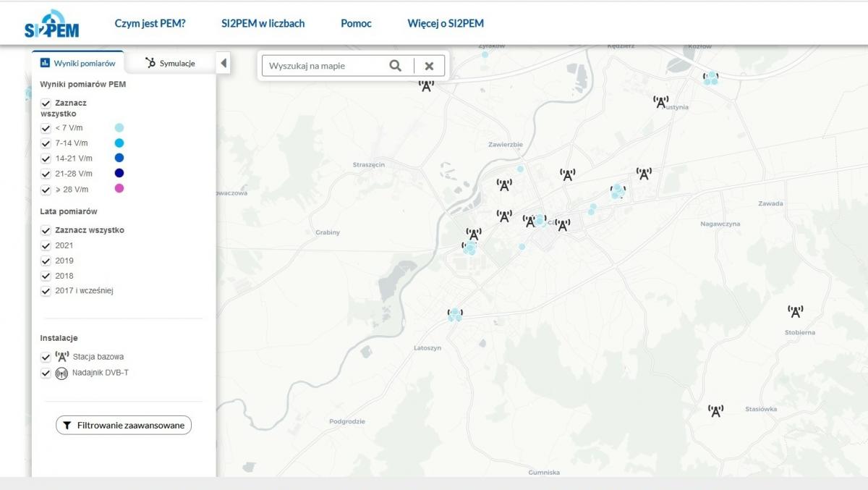Toggle the < 7 V/m checkbox
The height and width of the screenshot is (490, 868).
46,128
